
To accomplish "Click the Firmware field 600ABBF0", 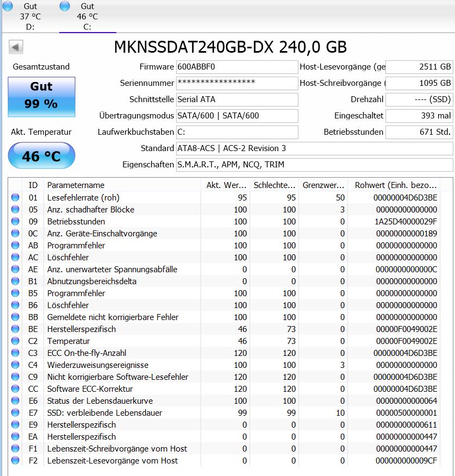I will (237, 67).
